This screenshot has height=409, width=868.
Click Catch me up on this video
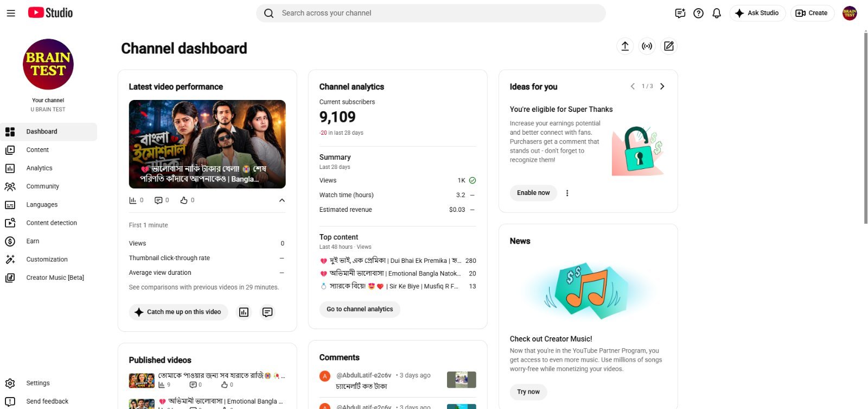click(178, 312)
